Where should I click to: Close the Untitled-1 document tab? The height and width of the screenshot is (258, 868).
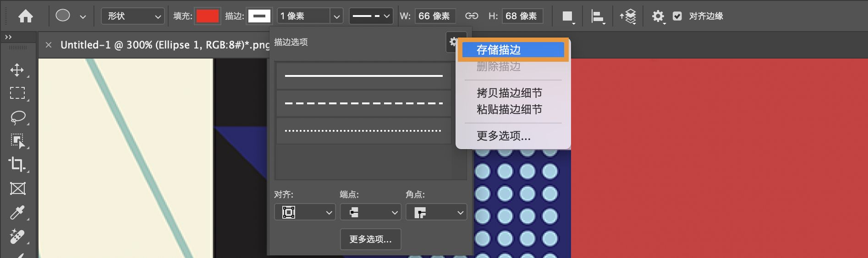point(49,45)
